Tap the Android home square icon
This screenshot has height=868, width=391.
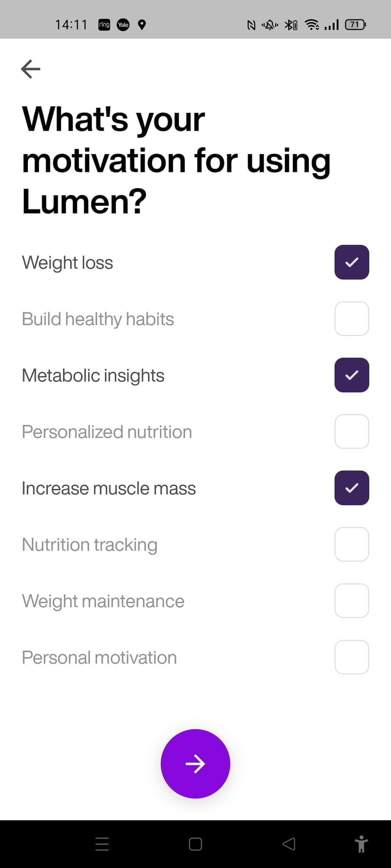195,844
